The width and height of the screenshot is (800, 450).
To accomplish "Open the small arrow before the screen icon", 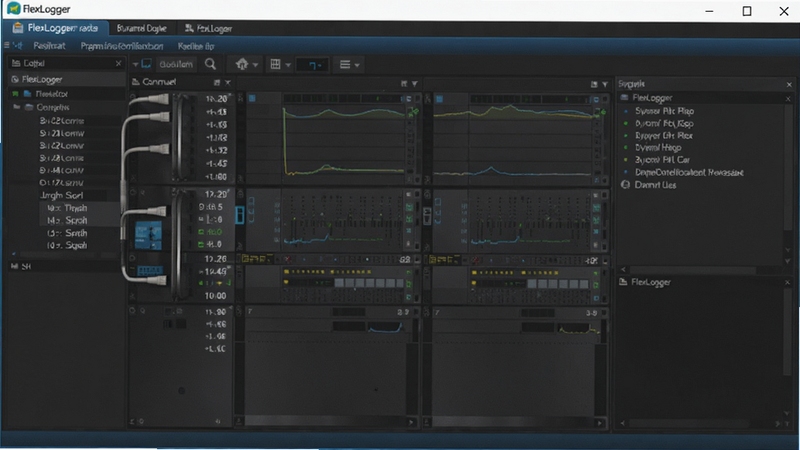I will pyautogui.click(x=135, y=65).
